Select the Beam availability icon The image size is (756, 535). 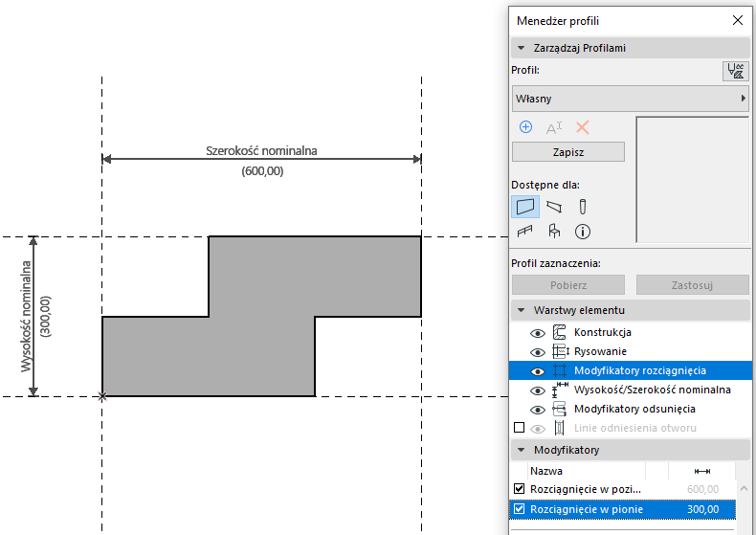[554, 207]
